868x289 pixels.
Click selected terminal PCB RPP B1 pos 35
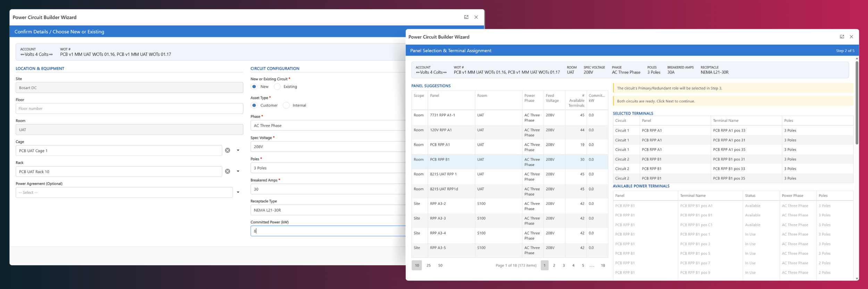point(733,178)
